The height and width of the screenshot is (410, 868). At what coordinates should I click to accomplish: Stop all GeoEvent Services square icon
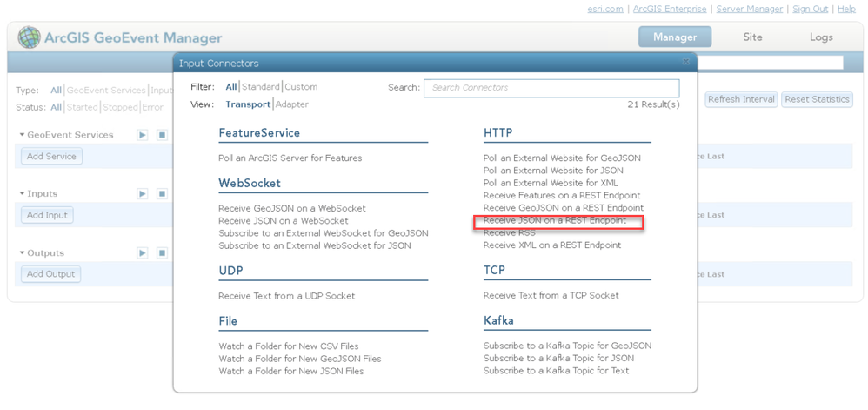162,135
